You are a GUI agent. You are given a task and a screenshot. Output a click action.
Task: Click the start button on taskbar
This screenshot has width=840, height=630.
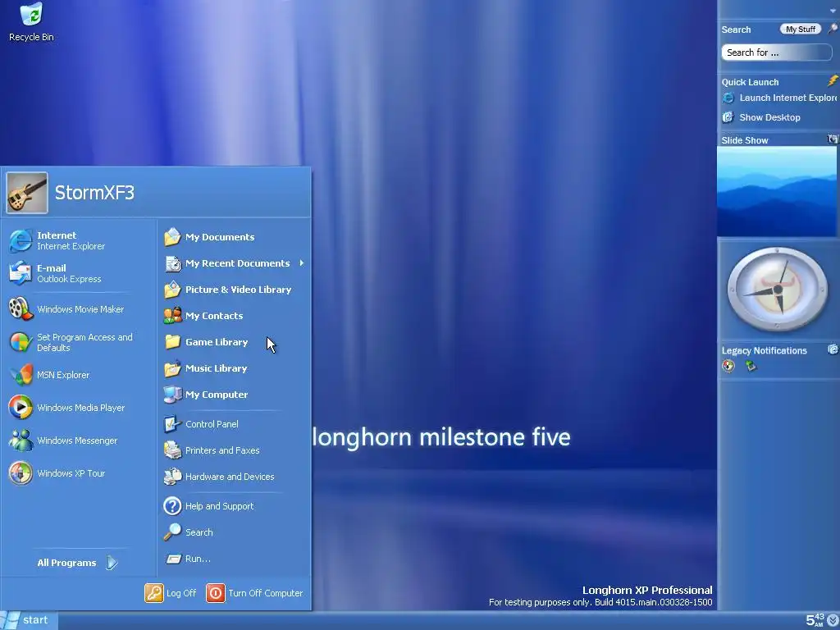(x=28, y=620)
